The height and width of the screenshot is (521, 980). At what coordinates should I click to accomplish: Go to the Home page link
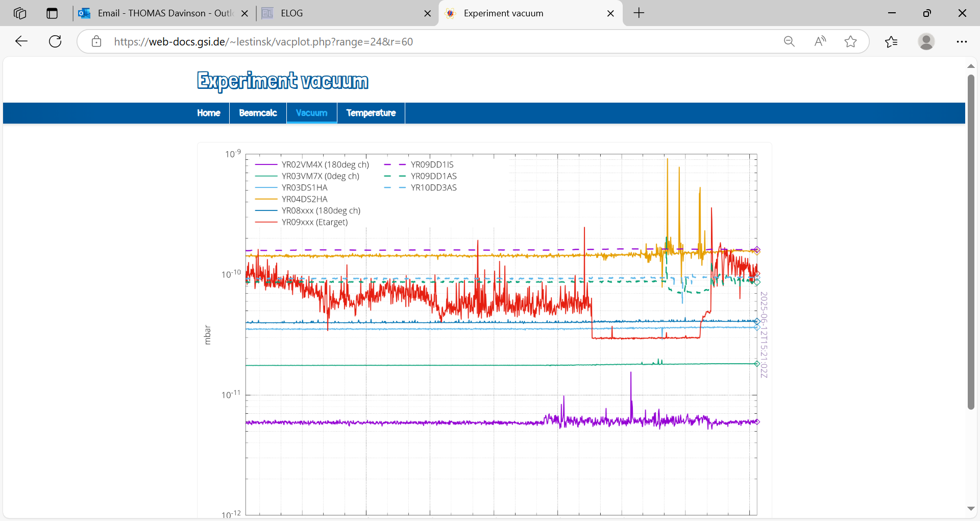click(x=209, y=113)
